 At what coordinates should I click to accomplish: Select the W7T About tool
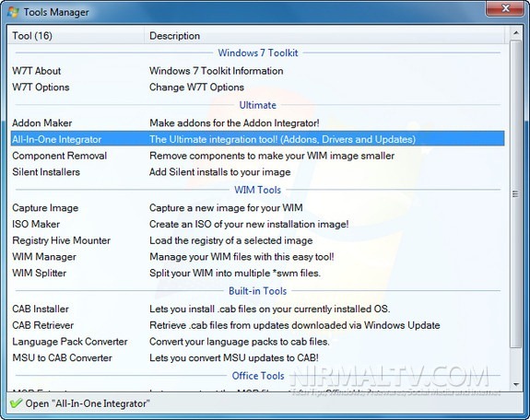[37, 71]
